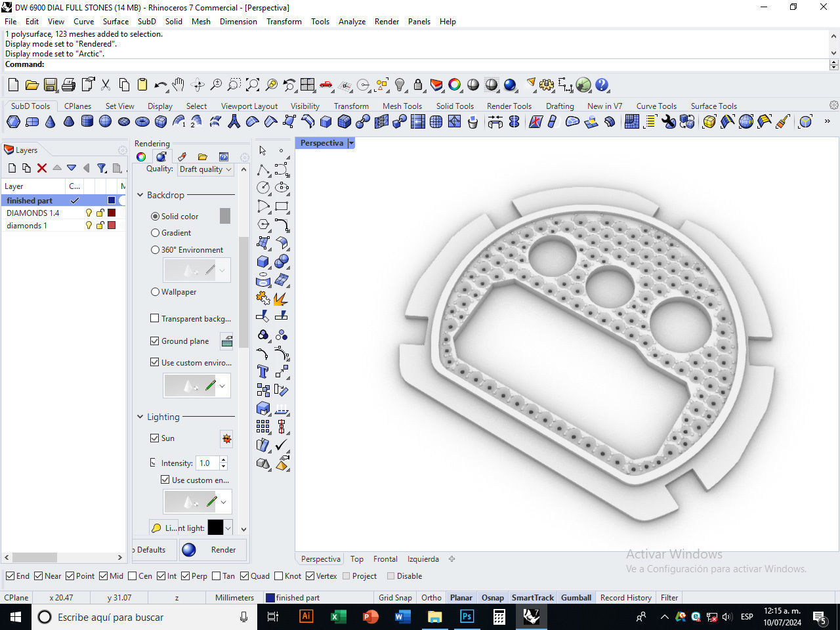Create a SubD sphere
The width and height of the screenshot is (840, 630).
point(105,121)
